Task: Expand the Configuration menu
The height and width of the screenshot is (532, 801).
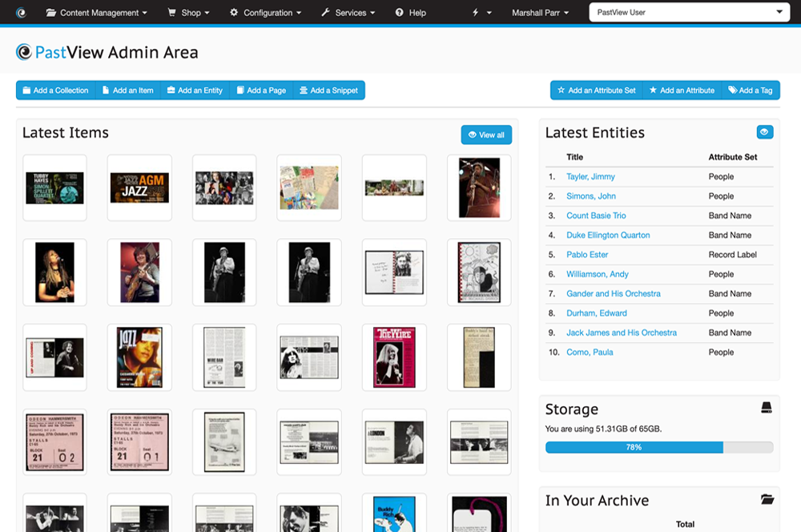Action: point(266,12)
